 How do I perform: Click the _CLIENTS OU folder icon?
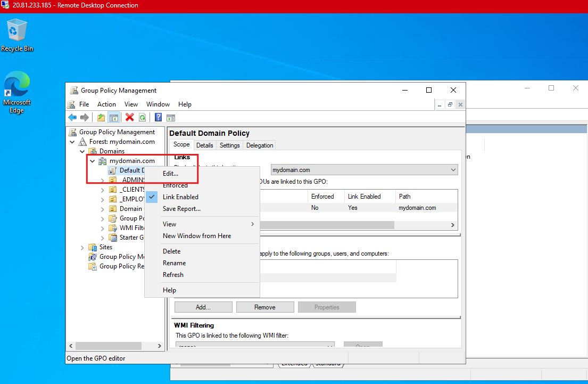click(x=112, y=190)
